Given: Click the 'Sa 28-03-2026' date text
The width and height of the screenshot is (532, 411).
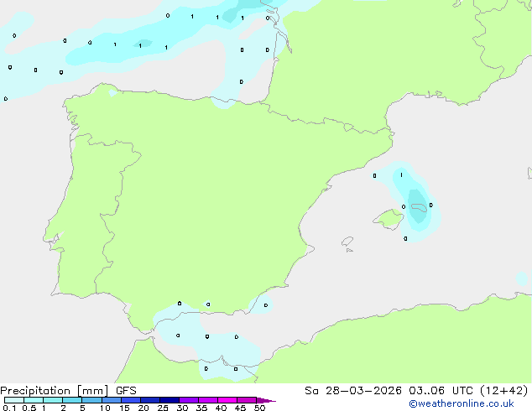Looking at the screenshot, I should point(353,391).
